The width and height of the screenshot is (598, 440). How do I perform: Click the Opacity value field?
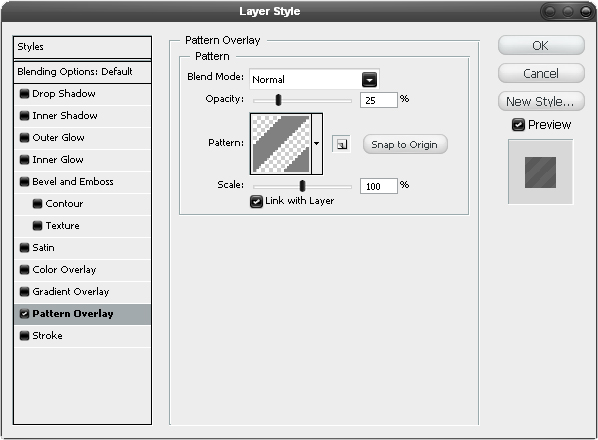tap(379, 100)
